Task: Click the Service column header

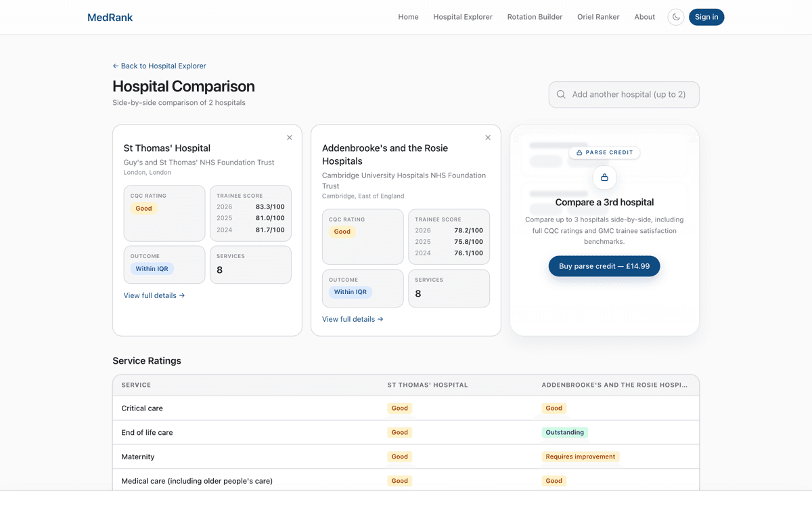Action: click(136, 385)
